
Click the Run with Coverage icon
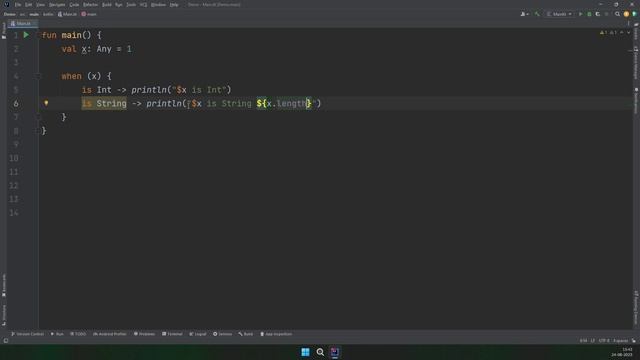pos(598,14)
